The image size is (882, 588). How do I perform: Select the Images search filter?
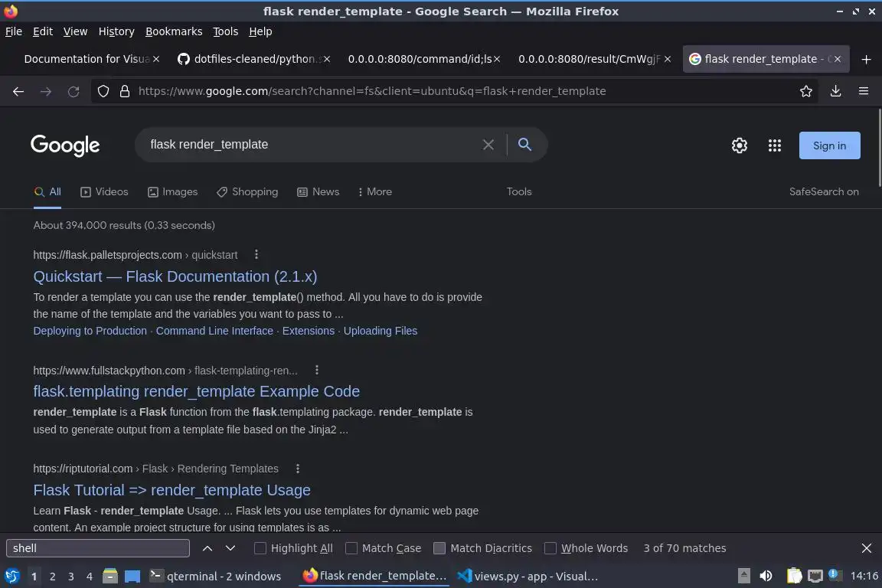(173, 192)
